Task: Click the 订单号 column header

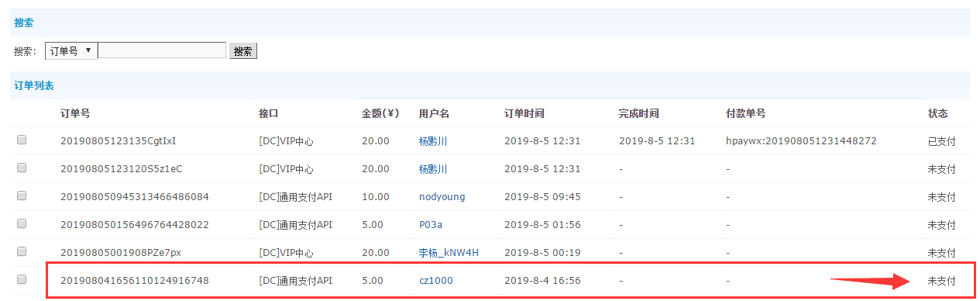Action: tap(75, 113)
